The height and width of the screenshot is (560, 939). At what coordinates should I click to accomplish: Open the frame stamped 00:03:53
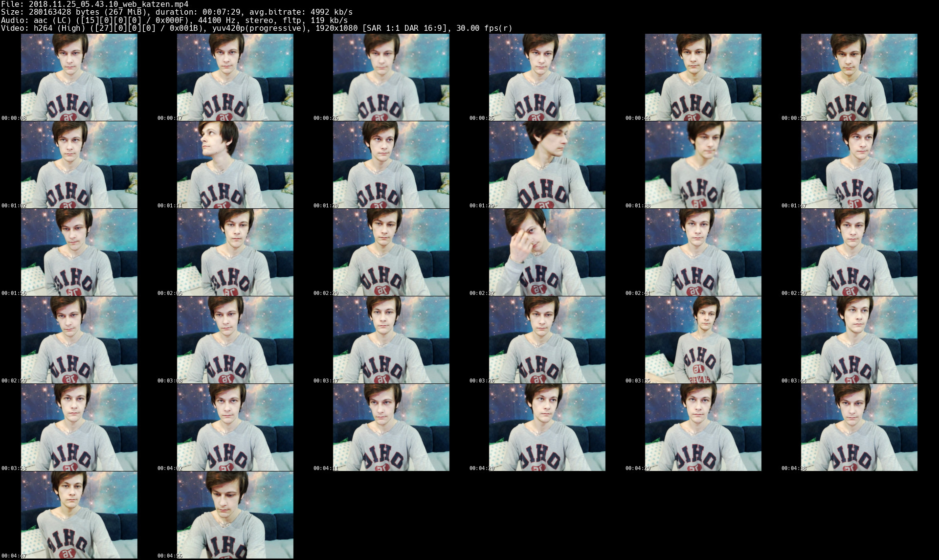[x=79, y=427]
